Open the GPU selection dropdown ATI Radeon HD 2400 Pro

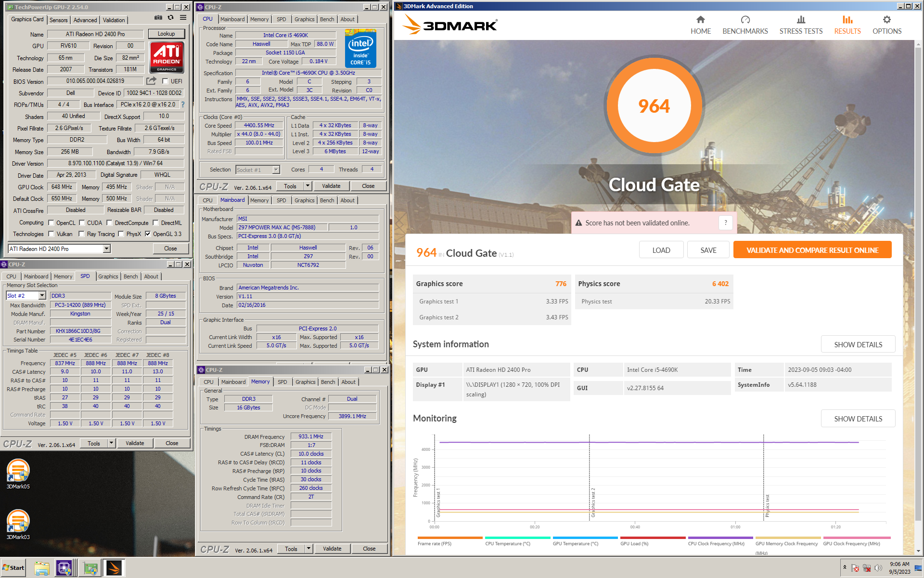pos(59,249)
